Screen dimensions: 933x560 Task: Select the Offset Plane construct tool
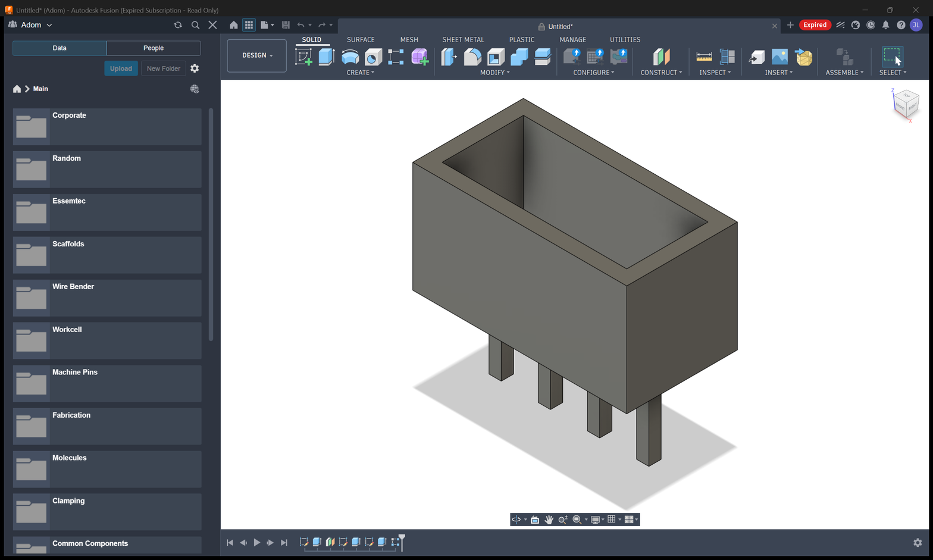pos(661,57)
